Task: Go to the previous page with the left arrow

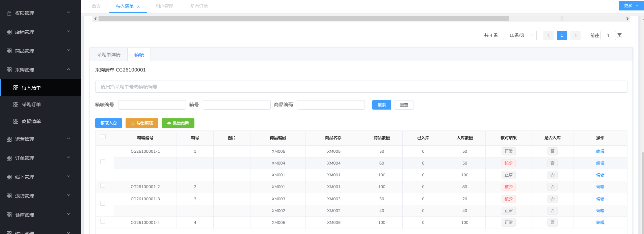Action: 548,35
